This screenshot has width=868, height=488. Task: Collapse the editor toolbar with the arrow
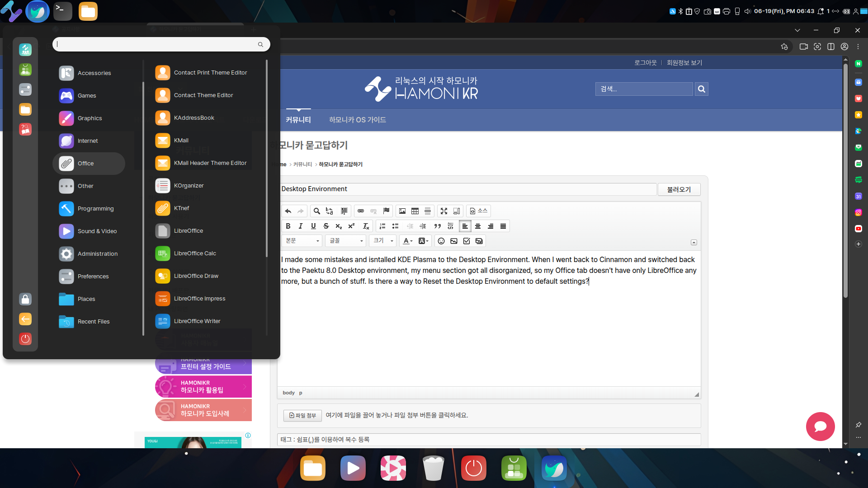[x=694, y=243]
